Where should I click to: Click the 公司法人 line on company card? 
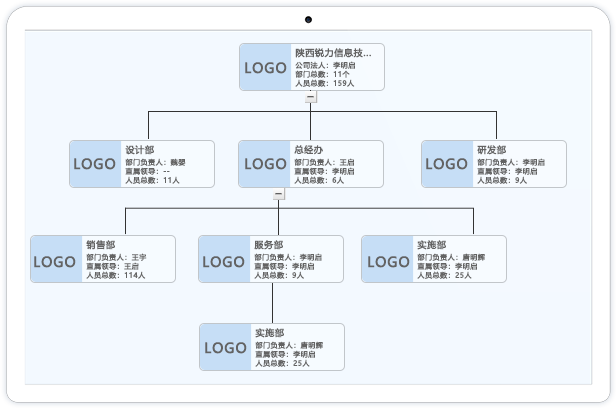325,65
